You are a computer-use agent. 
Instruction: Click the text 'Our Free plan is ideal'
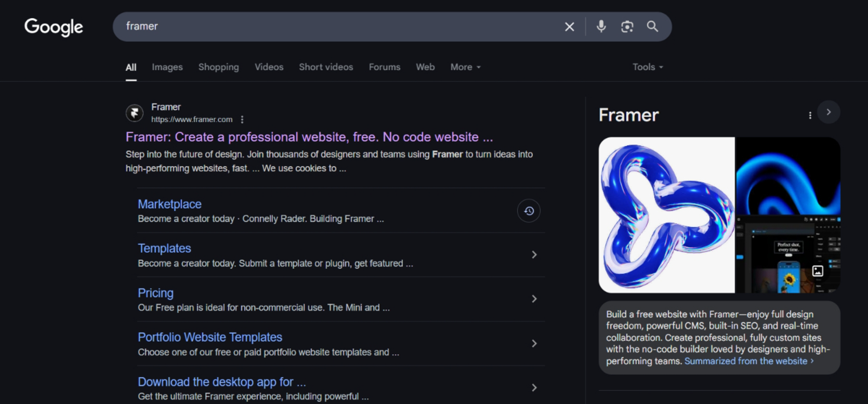point(181,307)
